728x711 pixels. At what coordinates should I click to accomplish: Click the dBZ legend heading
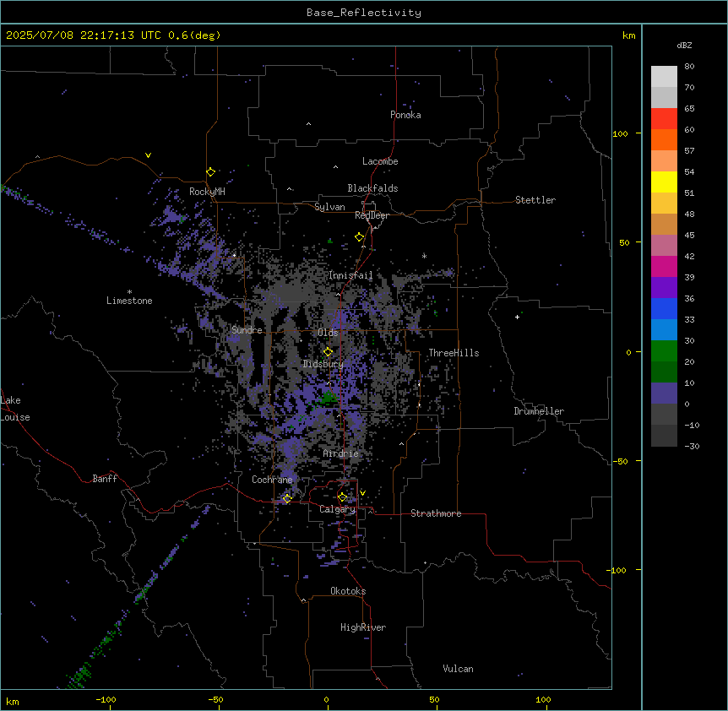coord(684,45)
